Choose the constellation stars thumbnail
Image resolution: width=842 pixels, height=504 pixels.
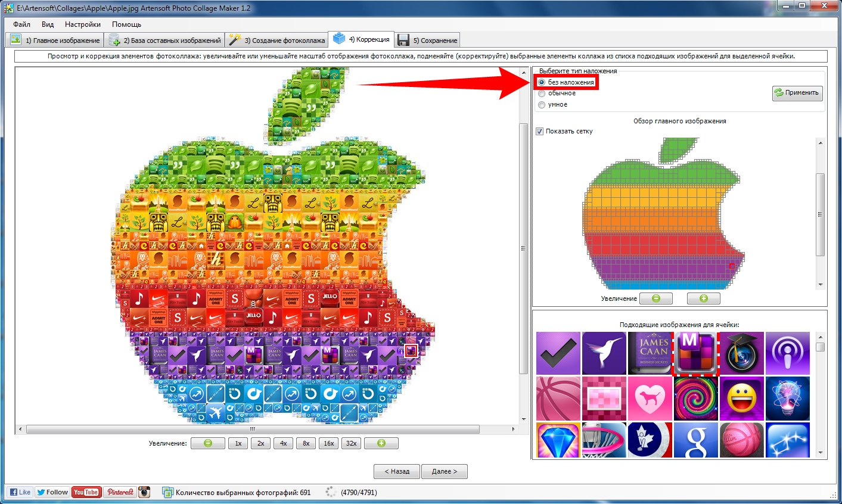788,440
